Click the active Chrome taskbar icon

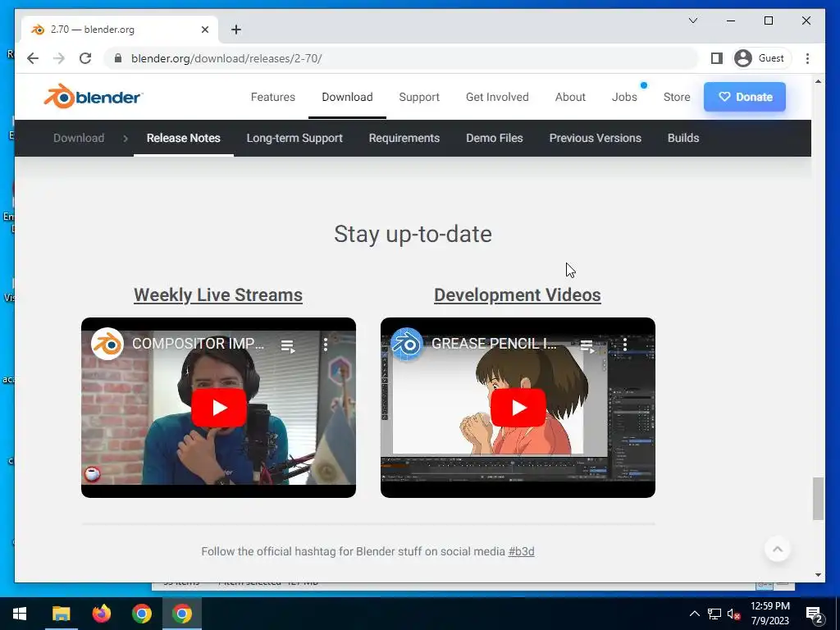tap(182, 614)
